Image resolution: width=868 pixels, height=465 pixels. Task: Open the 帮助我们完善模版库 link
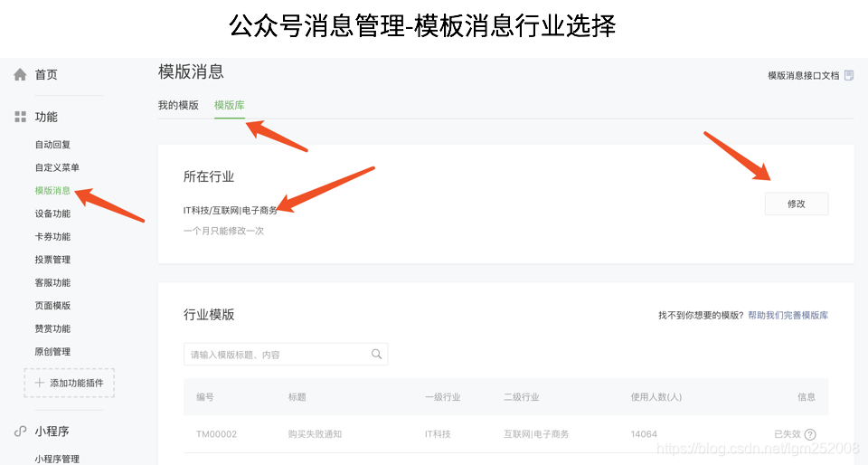788,315
